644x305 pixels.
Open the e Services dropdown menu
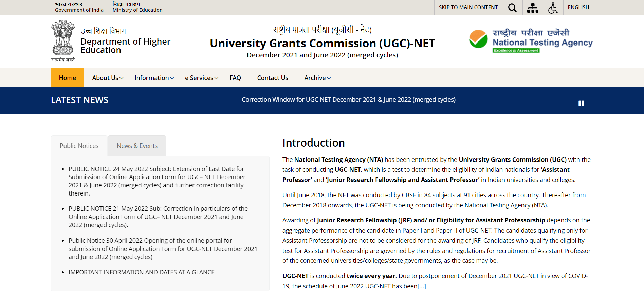point(202,78)
